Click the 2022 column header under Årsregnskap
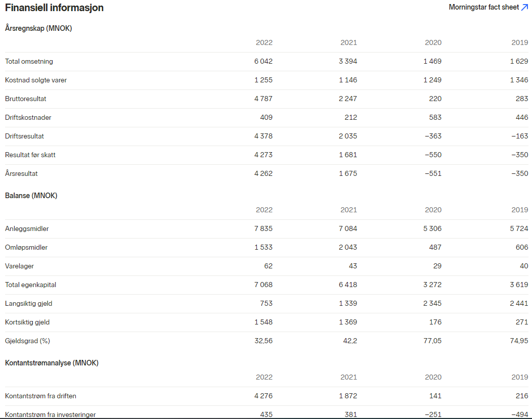Viewport: 532px width, 419px height. [264, 42]
